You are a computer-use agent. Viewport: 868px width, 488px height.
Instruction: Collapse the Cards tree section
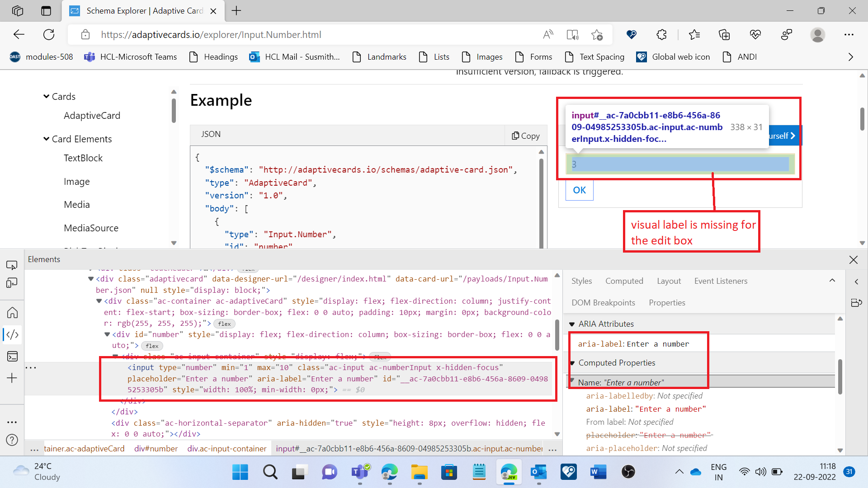[46, 96]
